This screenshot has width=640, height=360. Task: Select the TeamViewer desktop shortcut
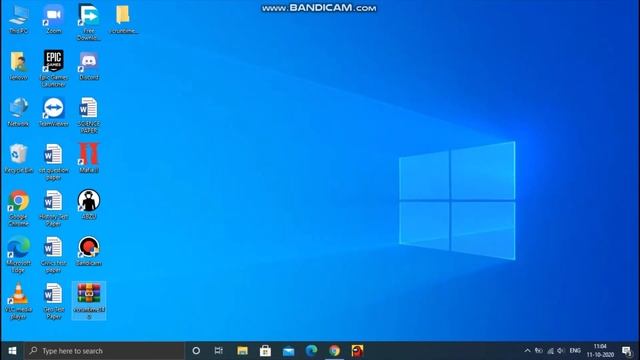point(53,112)
